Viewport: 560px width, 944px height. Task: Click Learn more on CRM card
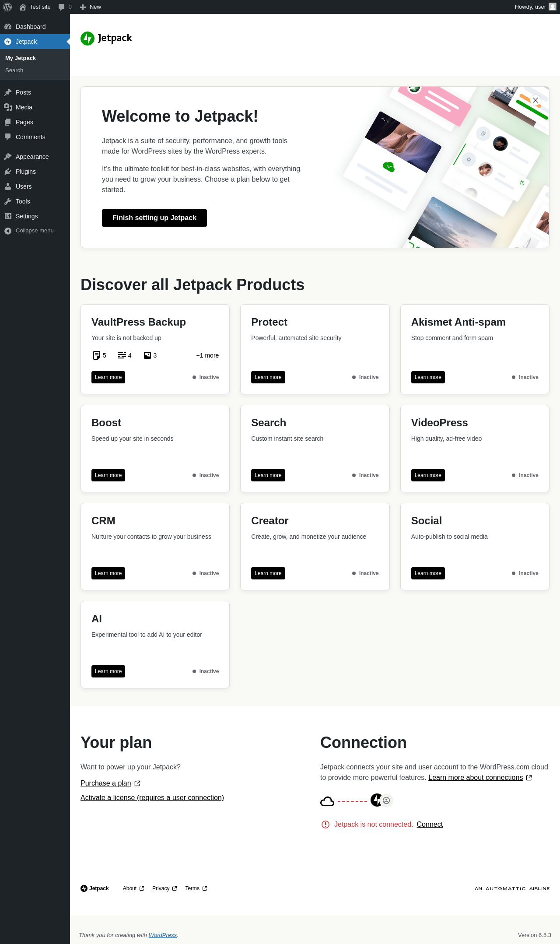(x=108, y=573)
